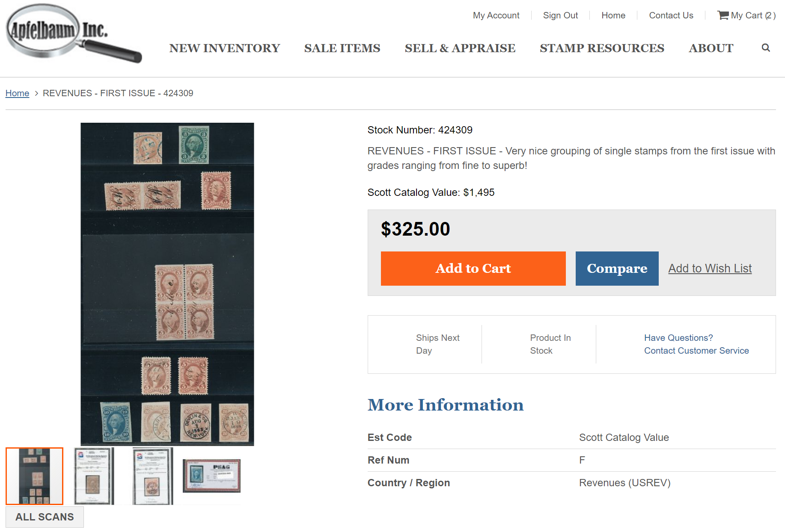Open the New Inventory menu

coord(224,48)
